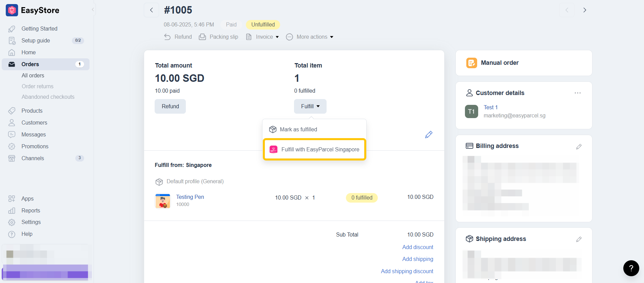Viewport: 644px width, 283px height.
Task: Open the Testing Pen product link
Action: click(190, 197)
